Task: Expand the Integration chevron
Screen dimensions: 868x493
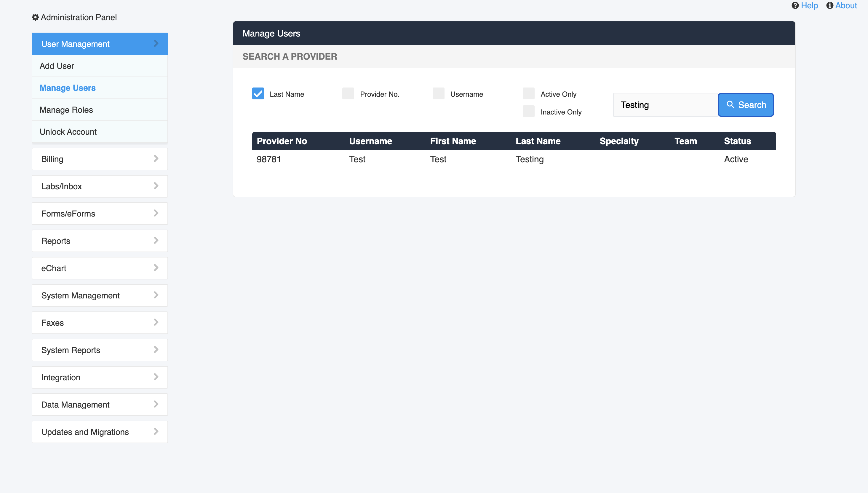Action: (x=156, y=377)
